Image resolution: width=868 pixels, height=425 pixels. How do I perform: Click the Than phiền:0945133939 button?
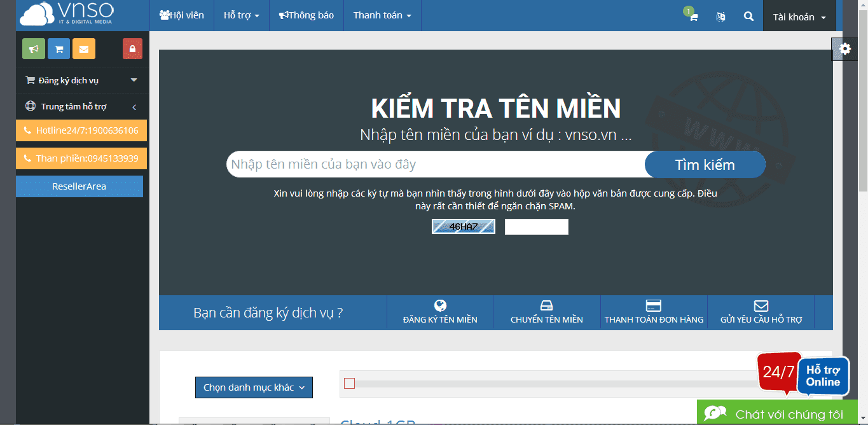[81, 158]
